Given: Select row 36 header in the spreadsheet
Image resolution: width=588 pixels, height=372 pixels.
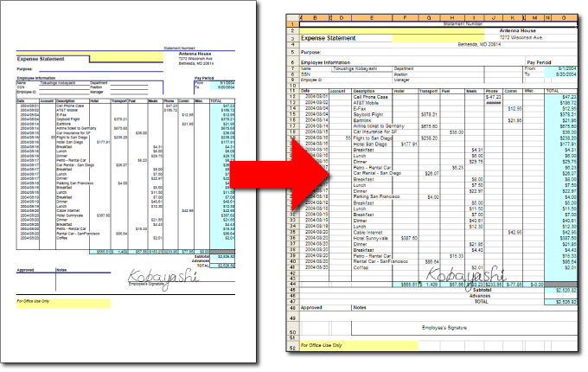Looking at the screenshot, I should point(292,238).
